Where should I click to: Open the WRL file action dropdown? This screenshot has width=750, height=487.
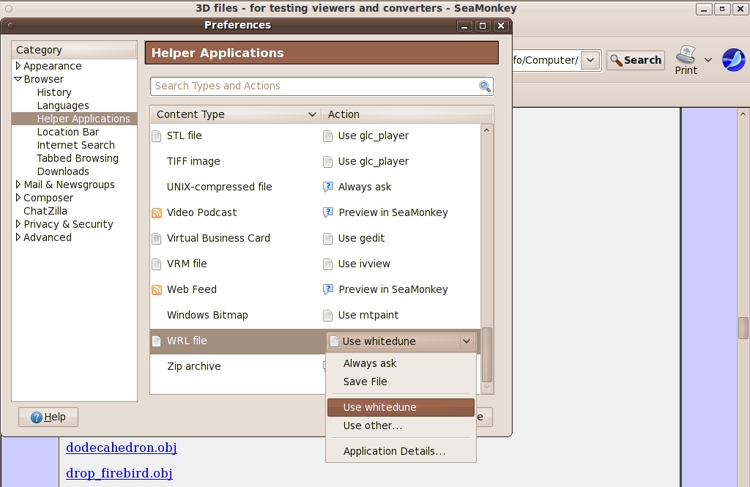466,342
